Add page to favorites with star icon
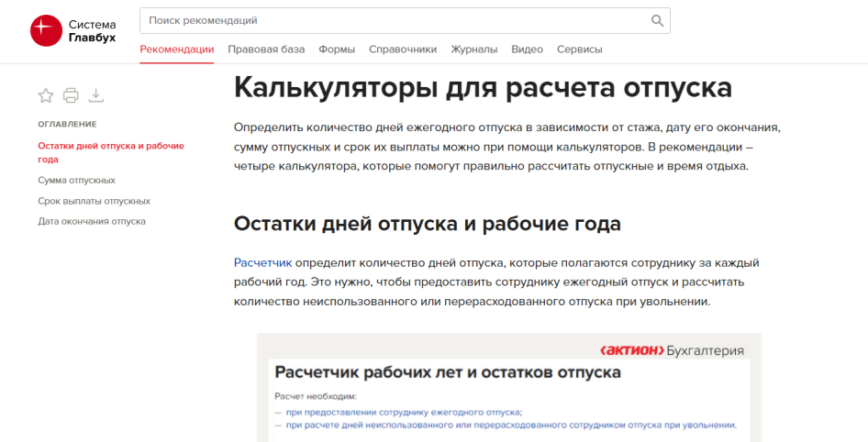 46,95
